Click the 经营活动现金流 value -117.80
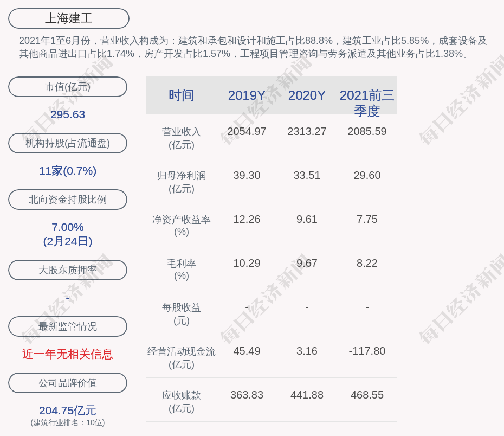 point(367,351)
